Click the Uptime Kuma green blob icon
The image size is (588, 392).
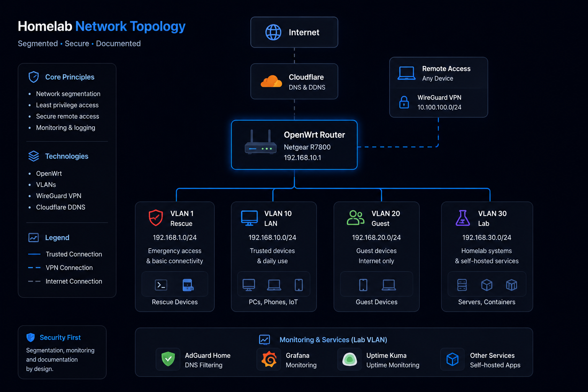[x=350, y=359]
